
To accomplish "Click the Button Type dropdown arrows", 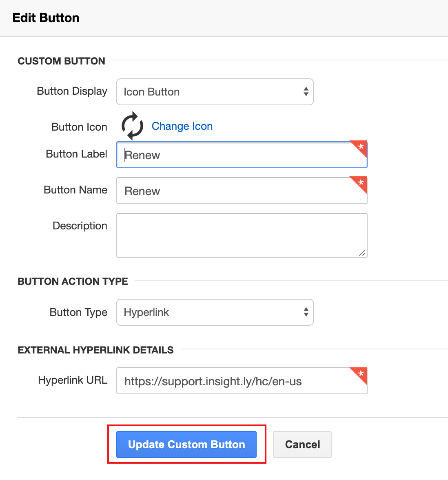I will pyautogui.click(x=306, y=312).
